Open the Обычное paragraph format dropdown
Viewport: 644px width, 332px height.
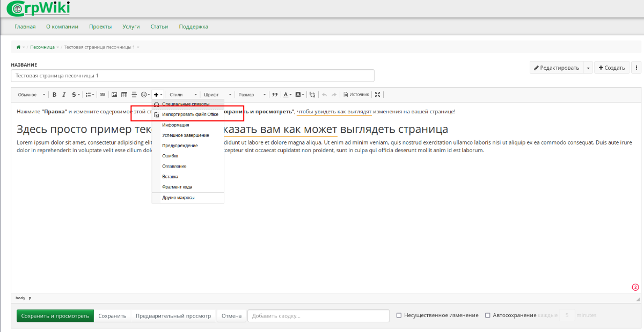(x=31, y=95)
